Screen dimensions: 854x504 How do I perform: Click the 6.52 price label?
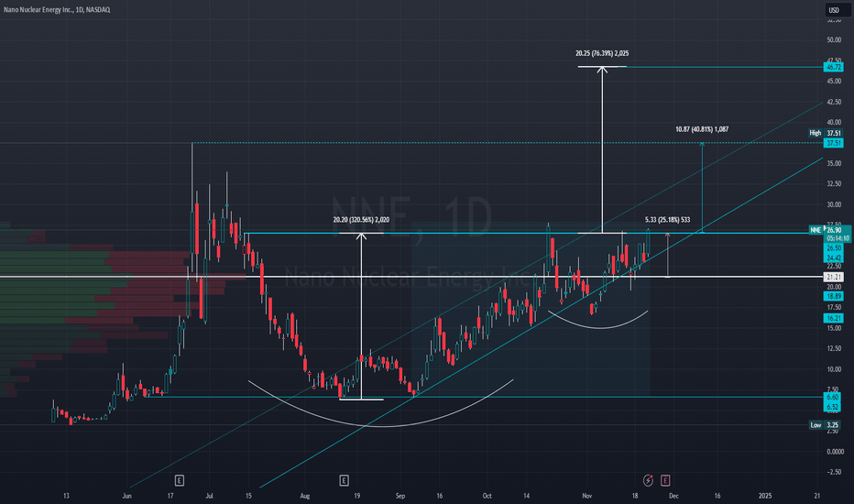click(x=833, y=407)
